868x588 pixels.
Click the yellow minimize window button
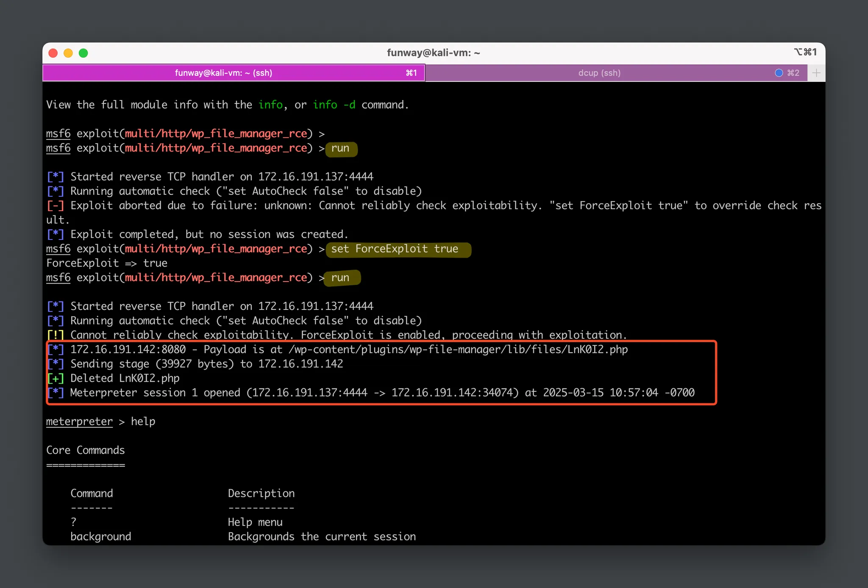coord(68,53)
